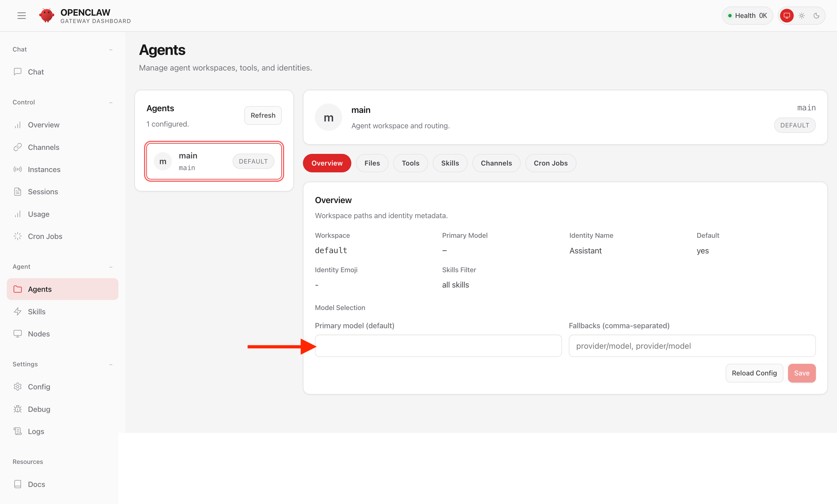The width and height of the screenshot is (837, 504).
Task: Open the Debug bug icon page
Action: tap(18, 409)
